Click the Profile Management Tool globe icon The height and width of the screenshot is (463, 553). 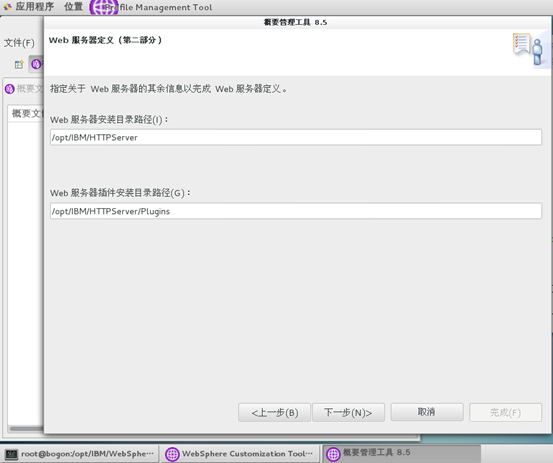click(104, 7)
